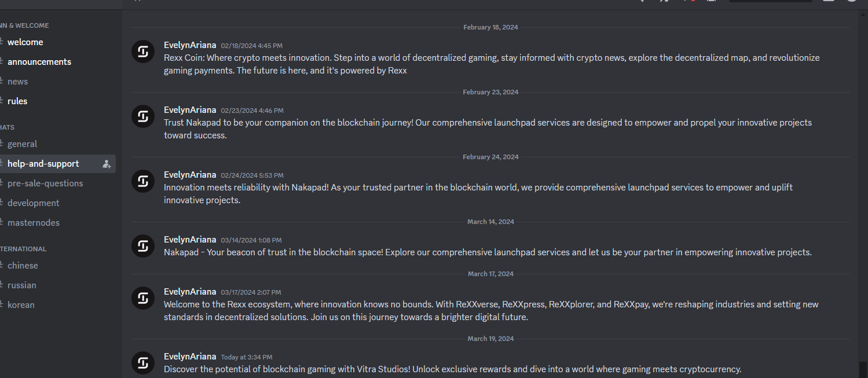Open profile avatar on the 03/14/2024 post
The height and width of the screenshot is (378, 868).
(143, 246)
